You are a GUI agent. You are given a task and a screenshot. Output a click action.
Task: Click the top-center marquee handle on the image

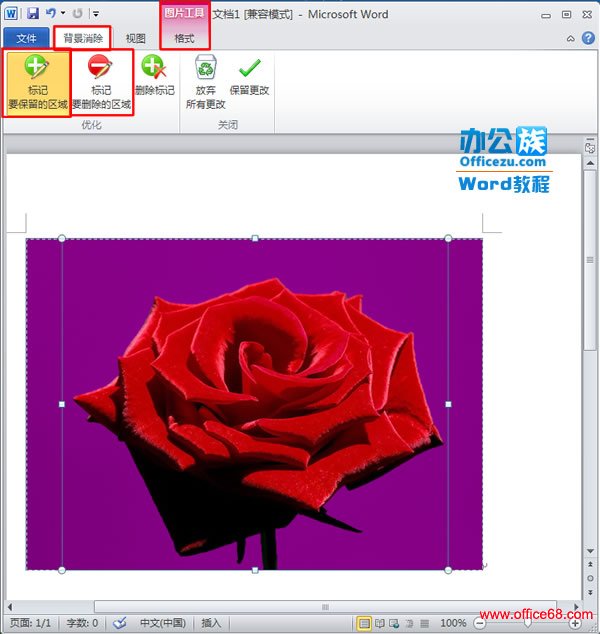point(255,239)
